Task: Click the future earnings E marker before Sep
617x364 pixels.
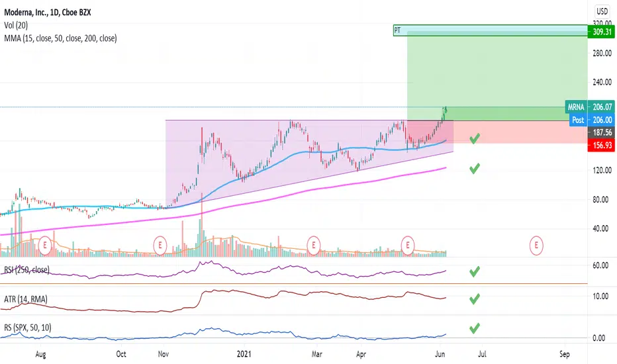Action: (x=536, y=246)
